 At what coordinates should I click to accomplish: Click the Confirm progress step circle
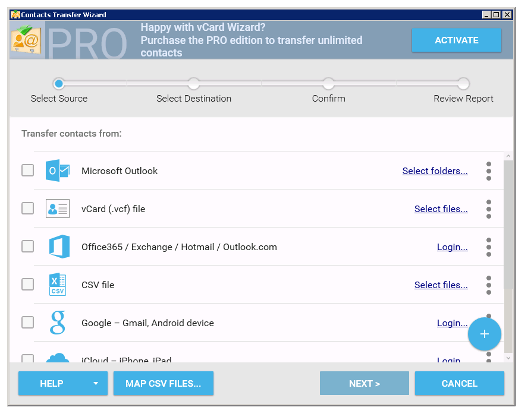coord(328,84)
